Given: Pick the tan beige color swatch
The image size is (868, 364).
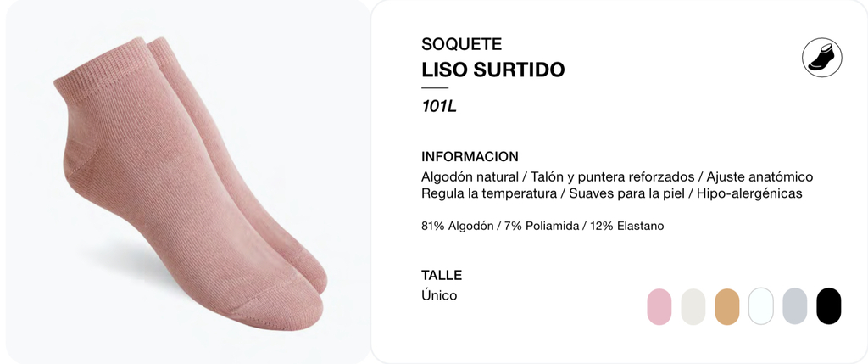Looking at the screenshot, I should [x=726, y=306].
